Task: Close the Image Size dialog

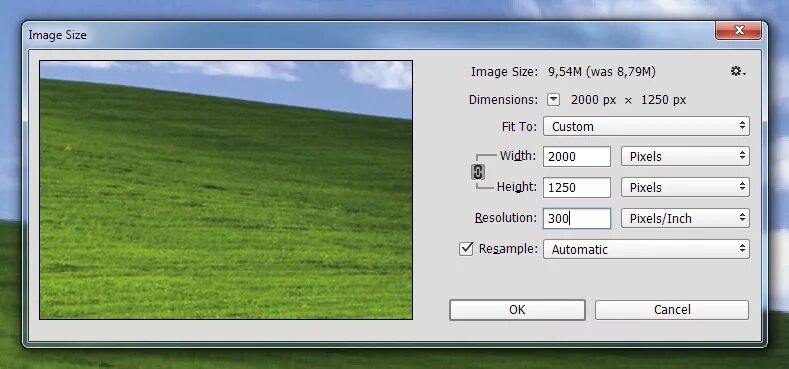Action: (x=739, y=30)
